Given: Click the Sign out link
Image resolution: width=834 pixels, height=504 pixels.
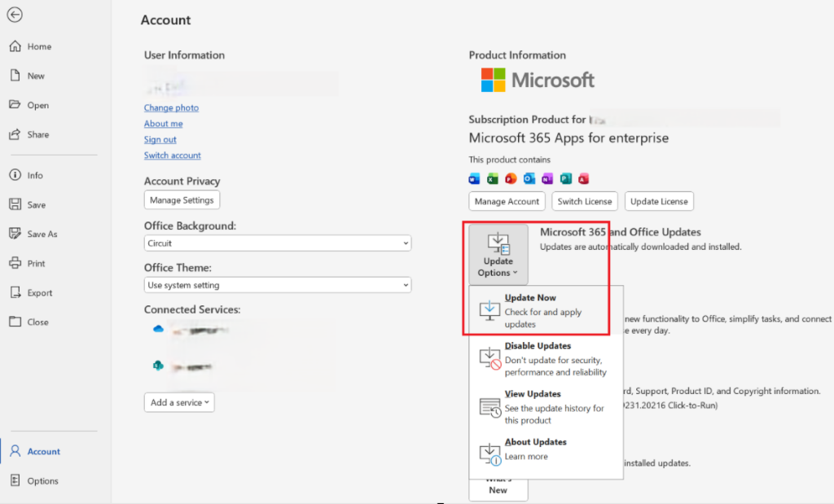Looking at the screenshot, I should [x=160, y=139].
